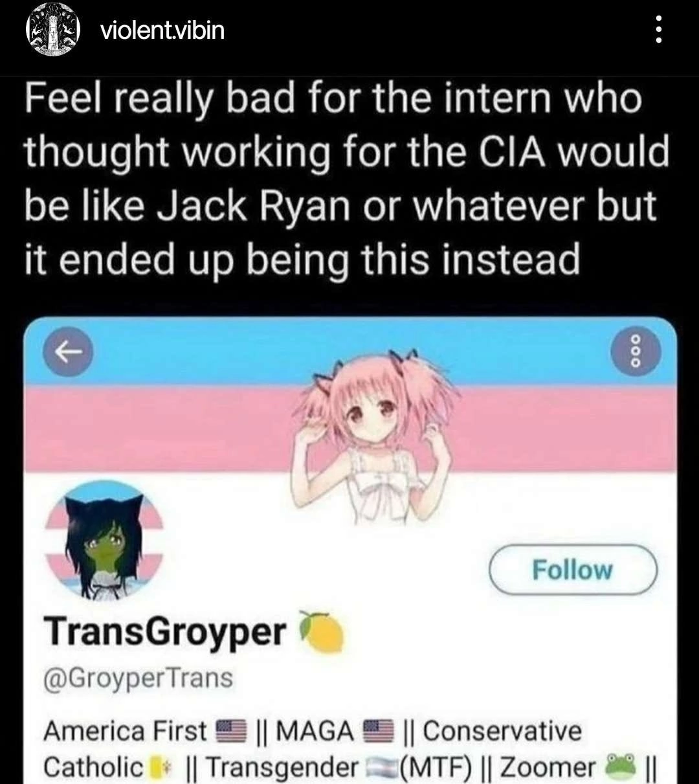Screen dimensions: 699x784
Task: Open the violent.vibin profile avatar
Action: (51, 30)
